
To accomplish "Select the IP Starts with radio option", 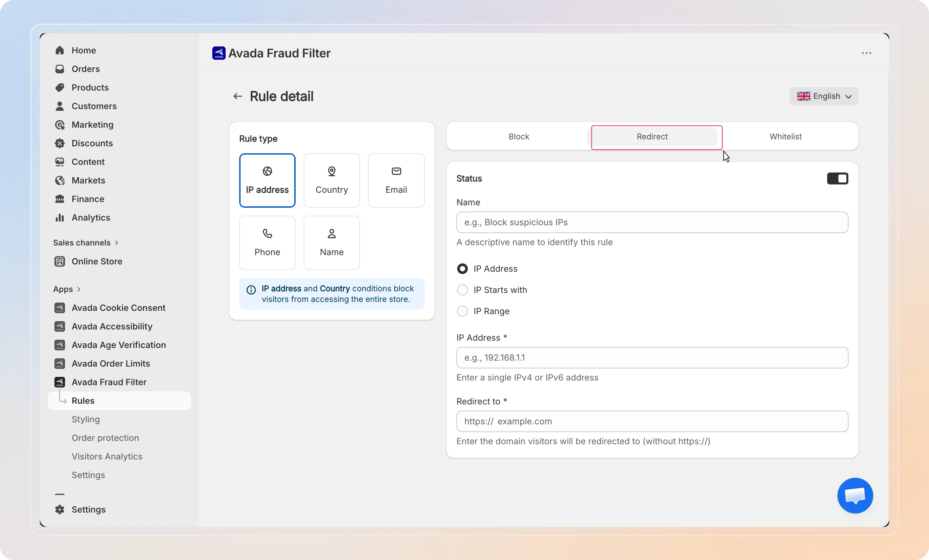I will pos(462,290).
